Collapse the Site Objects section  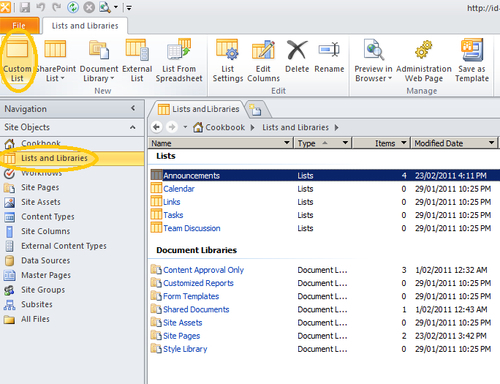pyautogui.click(x=133, y=127)
